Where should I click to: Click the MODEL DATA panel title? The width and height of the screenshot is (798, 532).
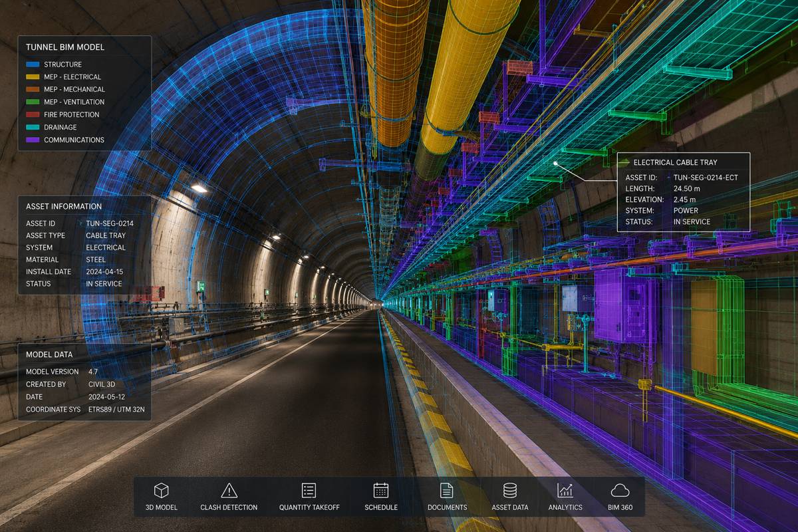pos(49,355)
